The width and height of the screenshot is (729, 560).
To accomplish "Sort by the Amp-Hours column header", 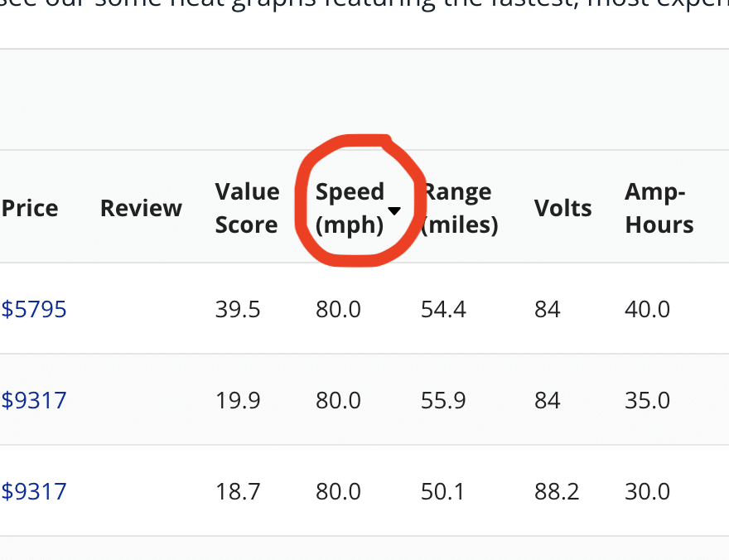I will (659, 208).
